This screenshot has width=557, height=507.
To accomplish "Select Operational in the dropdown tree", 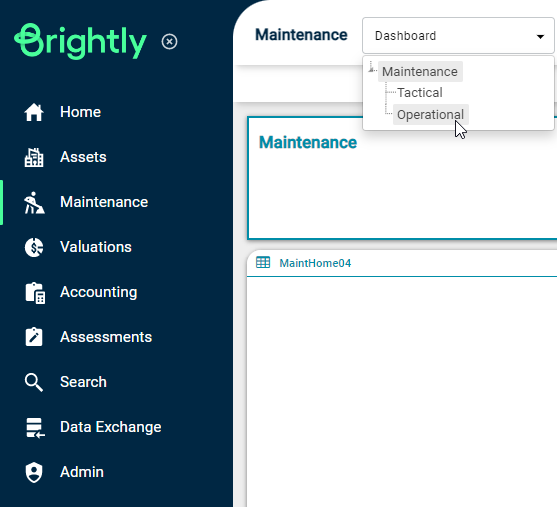I will click(430, 115).
